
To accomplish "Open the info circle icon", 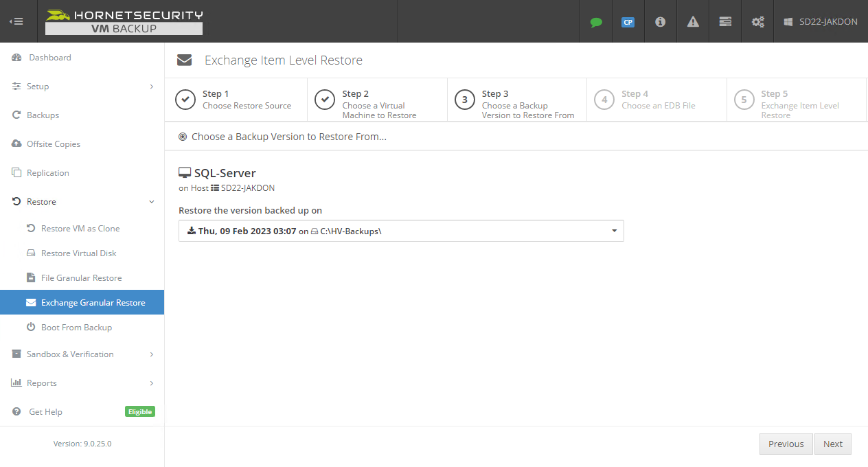I will (x=660, y=22).
